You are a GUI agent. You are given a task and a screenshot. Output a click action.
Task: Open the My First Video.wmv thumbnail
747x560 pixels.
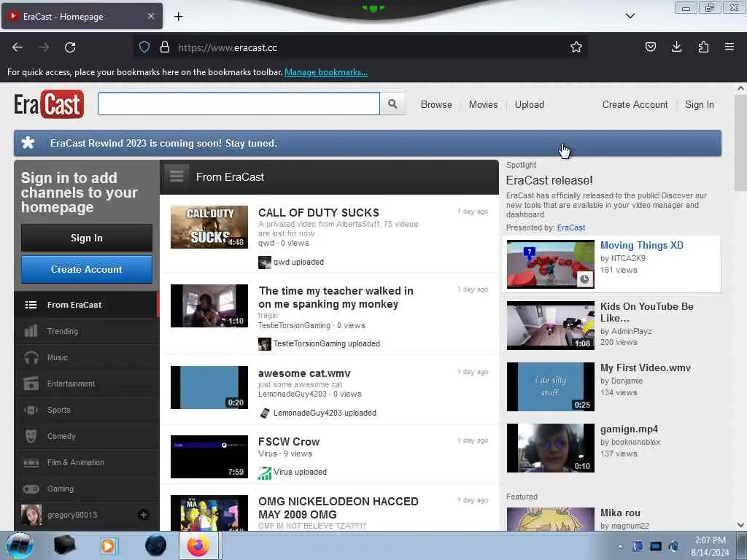[x=550, y=386]
